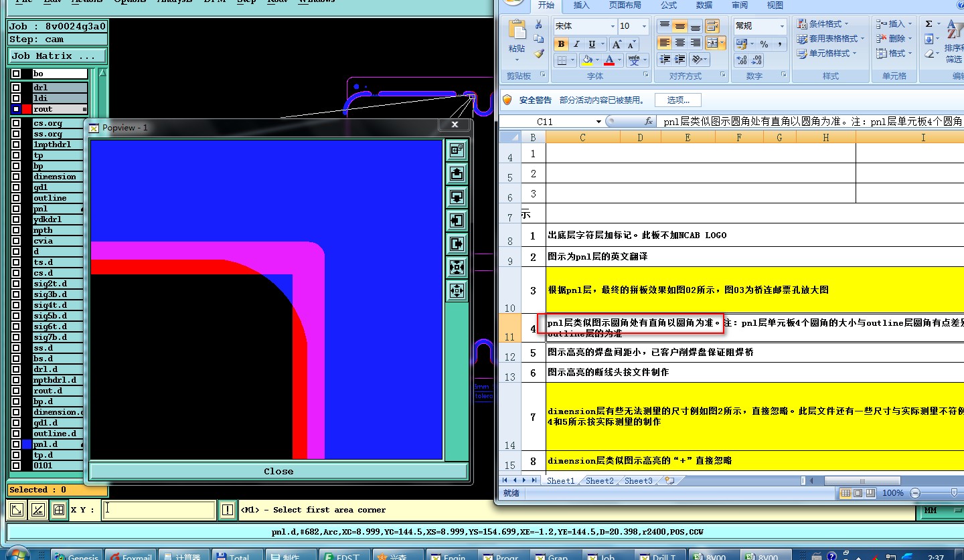Screen dimensions: 964x560
Task: Click the AutoSum sigma icon
Action: pyautogui.click(x=929, y=24)
